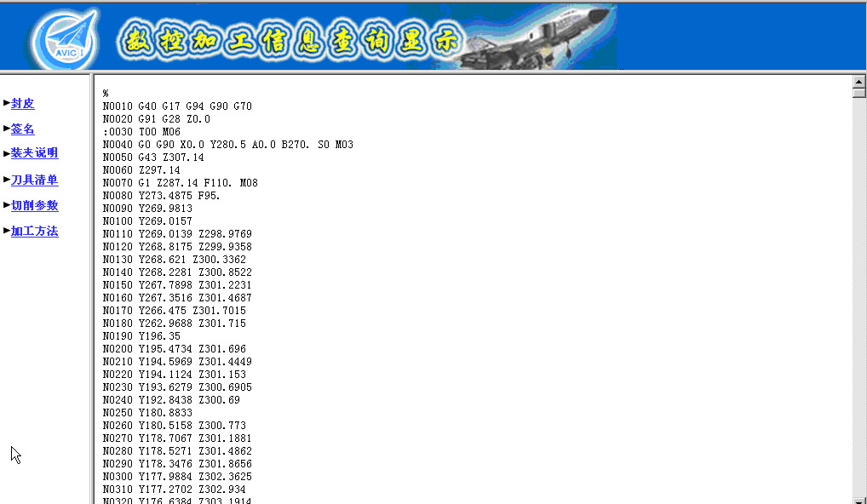867x504 pixels.
Task: Go to the 装夹说明 page
Action: 35,153
